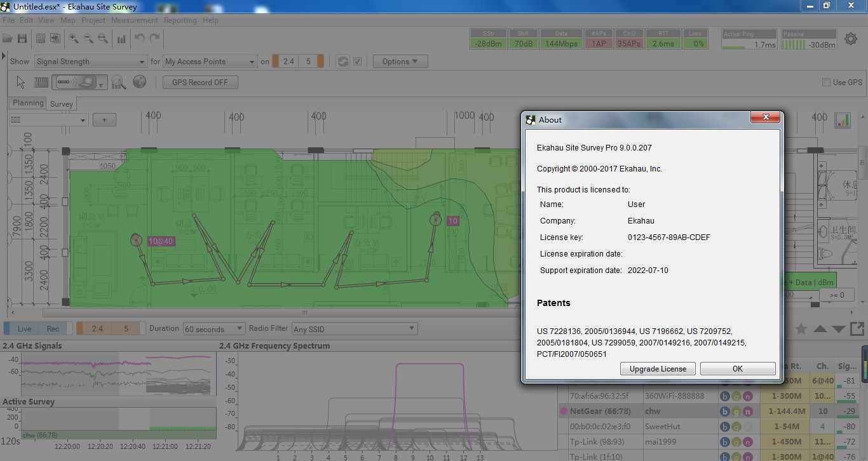868x461 pixels.
Task: Select the ruler scale tool
Action: point(41,82)
